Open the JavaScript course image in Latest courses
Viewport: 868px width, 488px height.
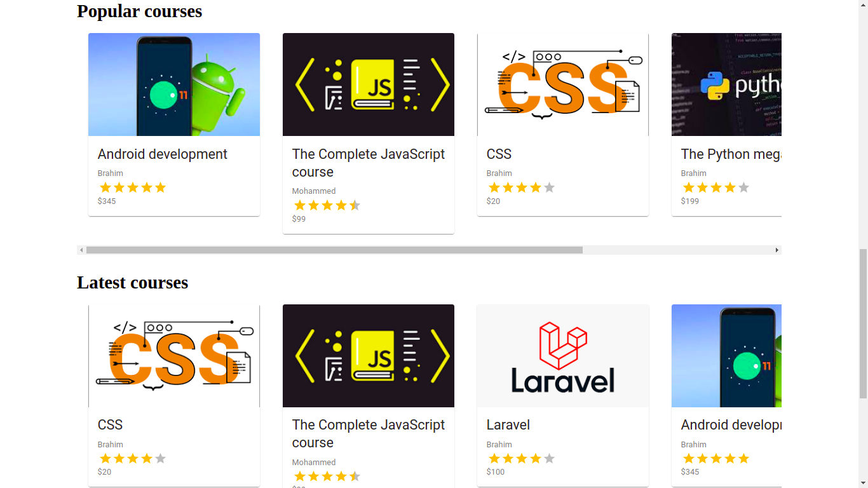[x=369, y=356]
